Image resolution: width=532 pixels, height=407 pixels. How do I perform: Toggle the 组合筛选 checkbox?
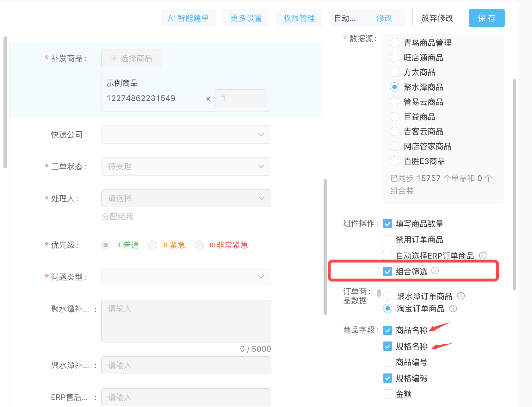tap(387, 271)
